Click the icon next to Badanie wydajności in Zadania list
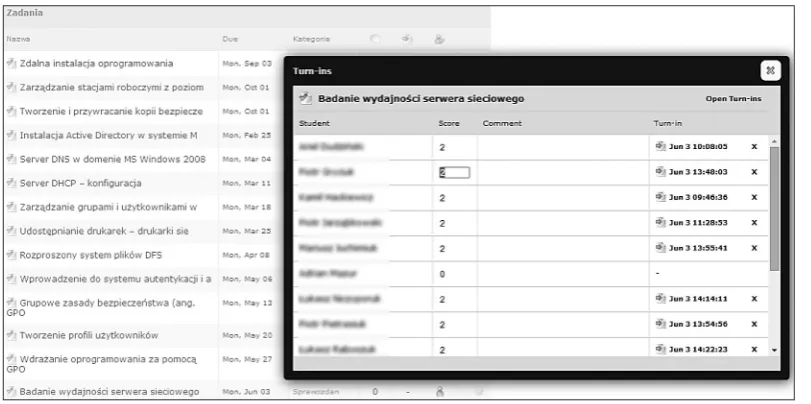The height and width of the screenshot is (404, 811). 11,391
